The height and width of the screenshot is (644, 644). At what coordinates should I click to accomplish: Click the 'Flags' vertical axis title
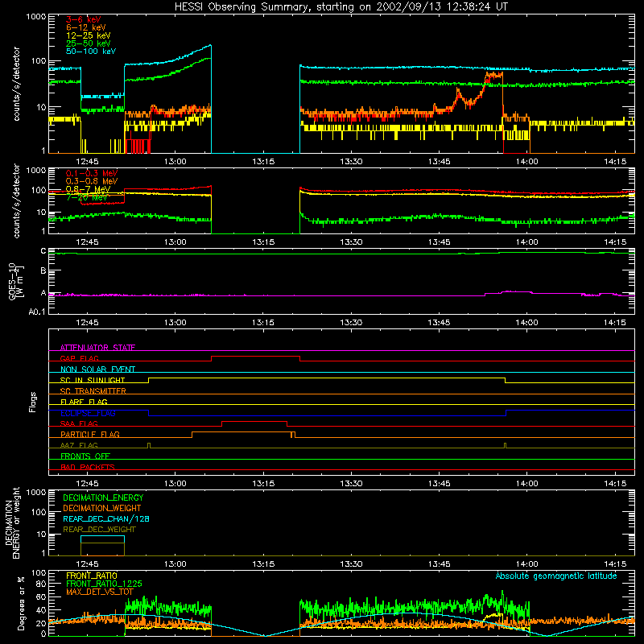(x=32, y=402)
